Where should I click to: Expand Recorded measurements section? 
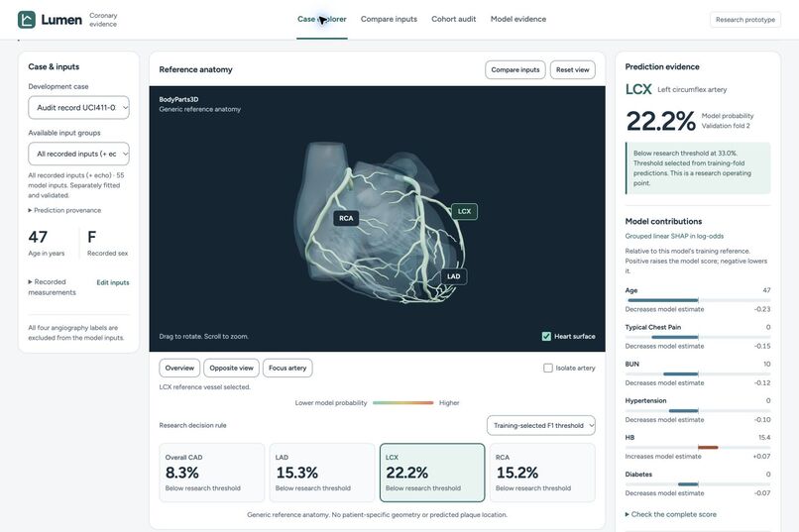[52, 287]
